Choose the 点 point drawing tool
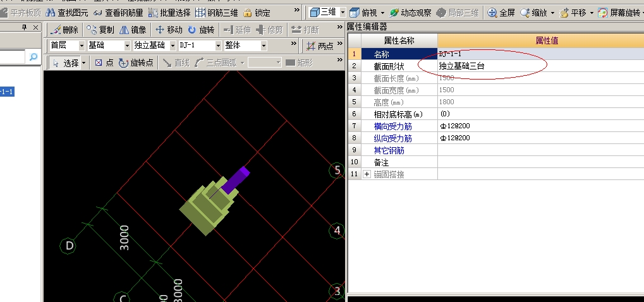Screen dimensions: 644x302 [104, 63]
